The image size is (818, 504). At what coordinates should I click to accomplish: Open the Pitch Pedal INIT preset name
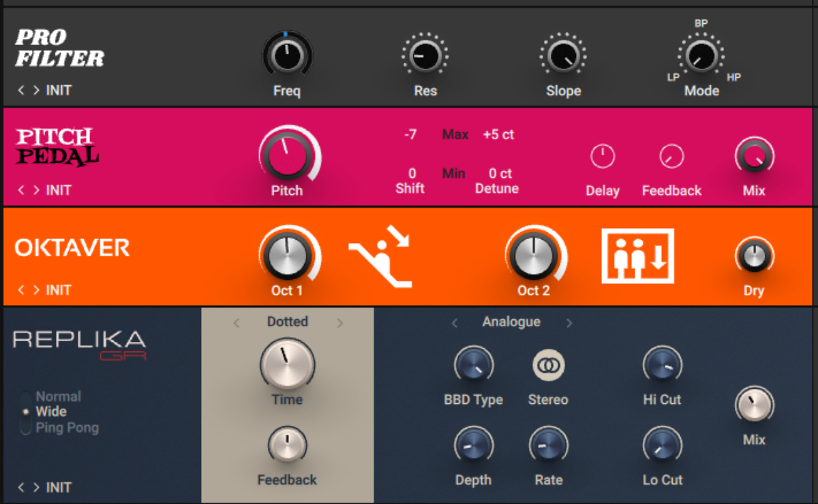coord(59,190)
